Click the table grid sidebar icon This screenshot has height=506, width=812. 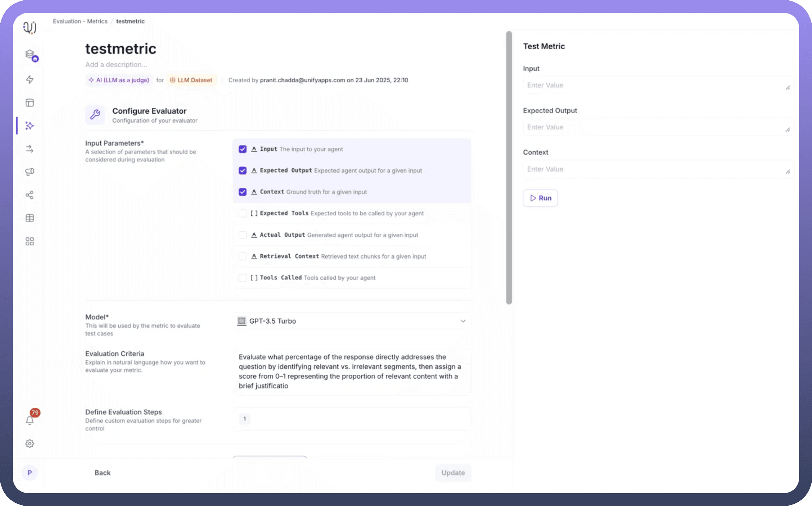coord(30,218)
